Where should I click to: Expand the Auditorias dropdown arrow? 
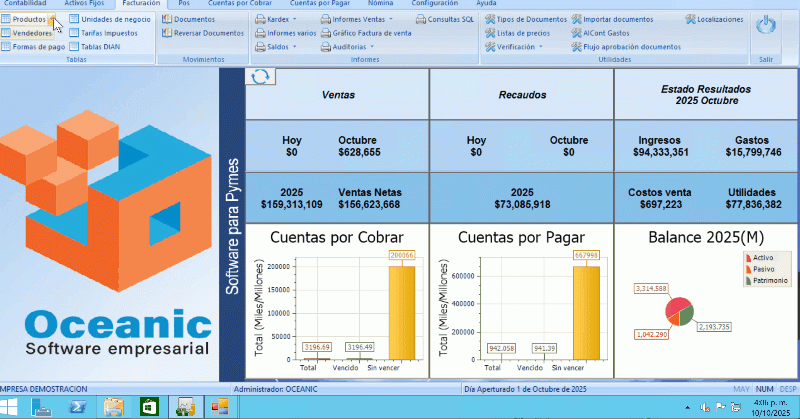click(x=372, y=47)
